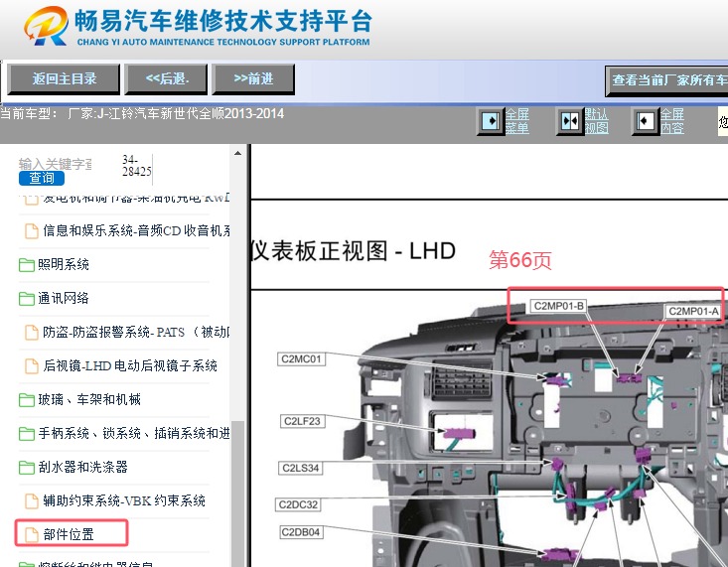Click the 全屏菜单 layout icon

pyautogui.click(x=491, y=121)
